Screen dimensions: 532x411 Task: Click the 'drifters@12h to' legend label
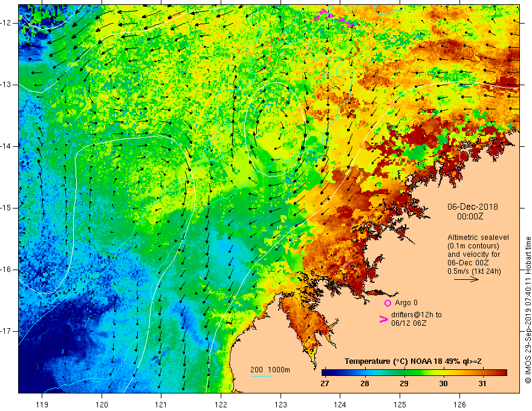417,315
